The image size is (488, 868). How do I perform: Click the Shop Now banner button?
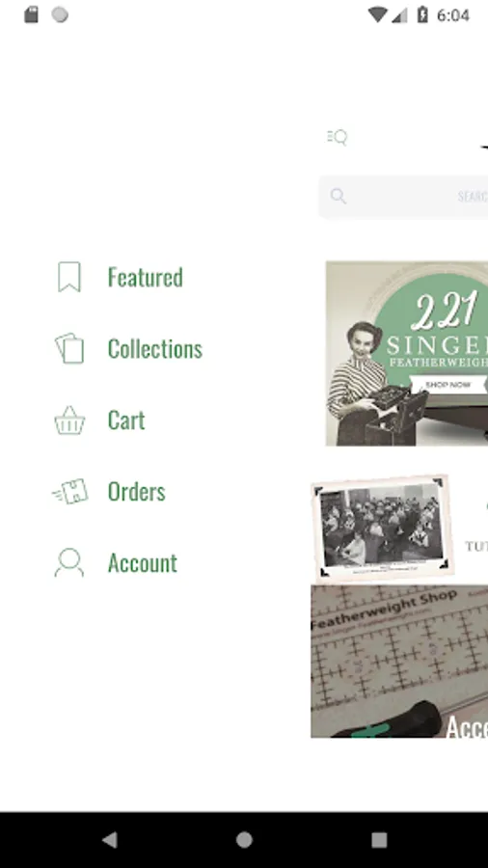click(x=448, y=384)
